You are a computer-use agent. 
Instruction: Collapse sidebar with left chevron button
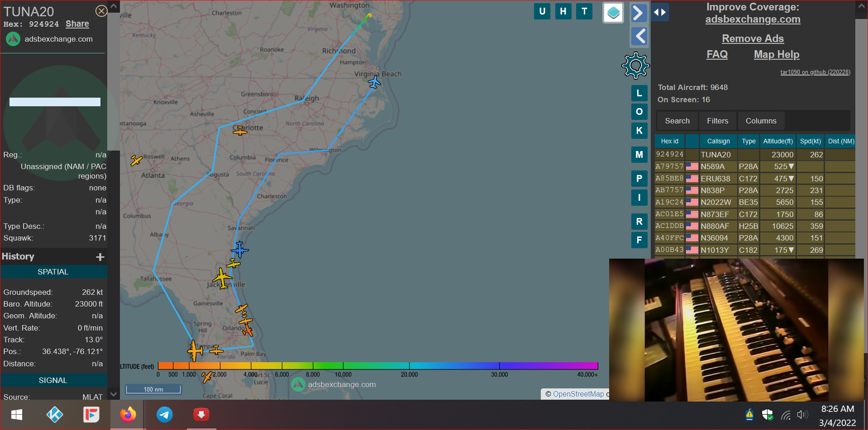pos(639,36)
